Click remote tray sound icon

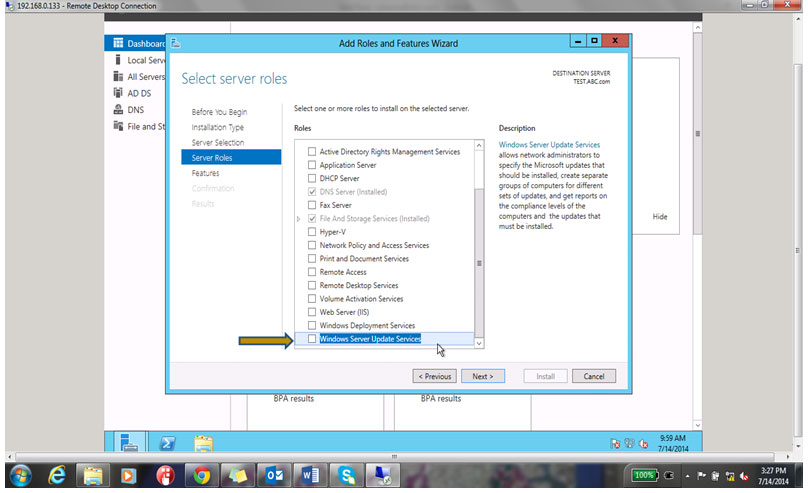pyautogui.click(x=643, y=444)
